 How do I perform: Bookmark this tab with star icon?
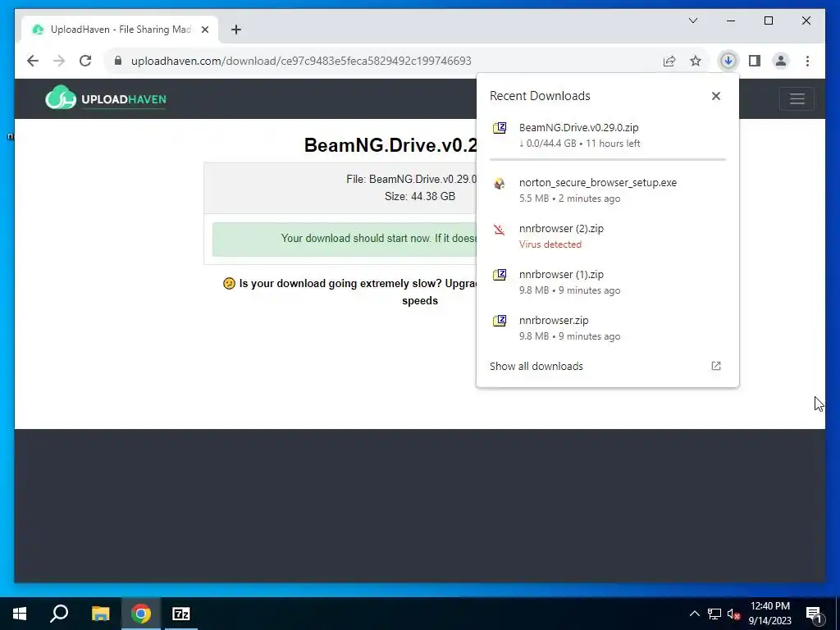[x=696, y=61]
